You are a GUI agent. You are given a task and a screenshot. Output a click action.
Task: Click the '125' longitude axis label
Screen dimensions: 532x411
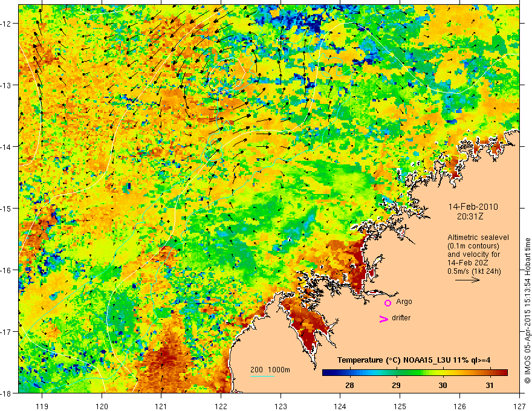coord(400,406)
